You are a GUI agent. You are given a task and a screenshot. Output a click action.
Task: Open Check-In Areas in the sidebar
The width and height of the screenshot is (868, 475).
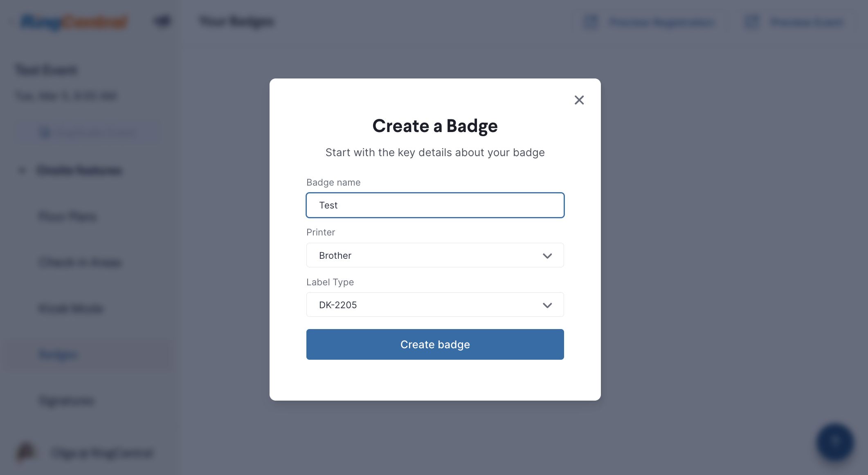(x=80, y=262)
